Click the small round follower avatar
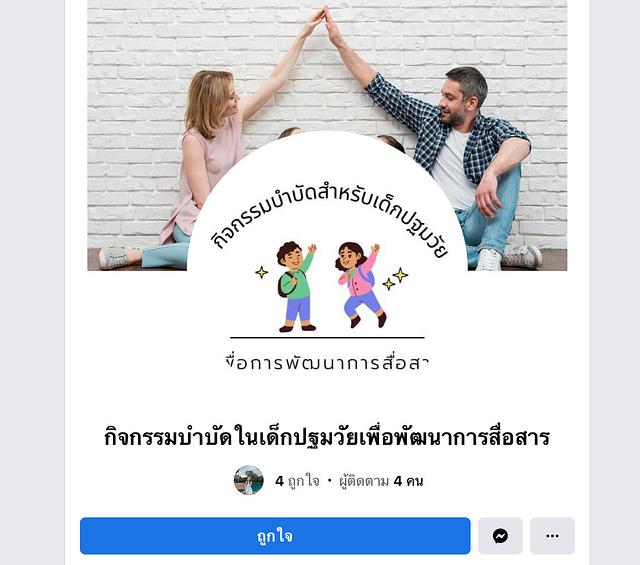This screenshot has height=565, width=640. pyautogui.click(x=249, y=480)
